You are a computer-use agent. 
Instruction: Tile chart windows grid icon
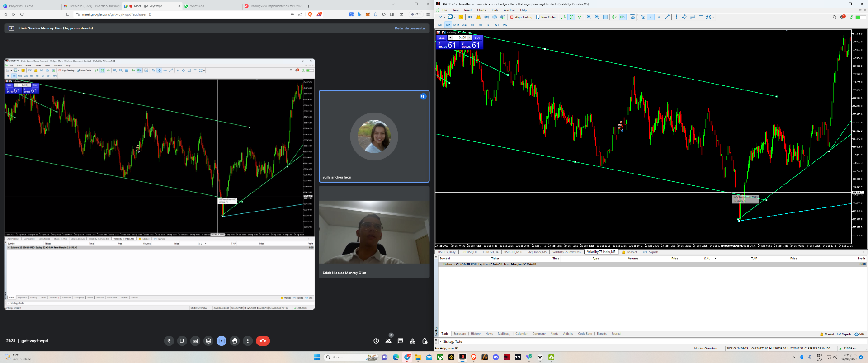tap(605, 17)
